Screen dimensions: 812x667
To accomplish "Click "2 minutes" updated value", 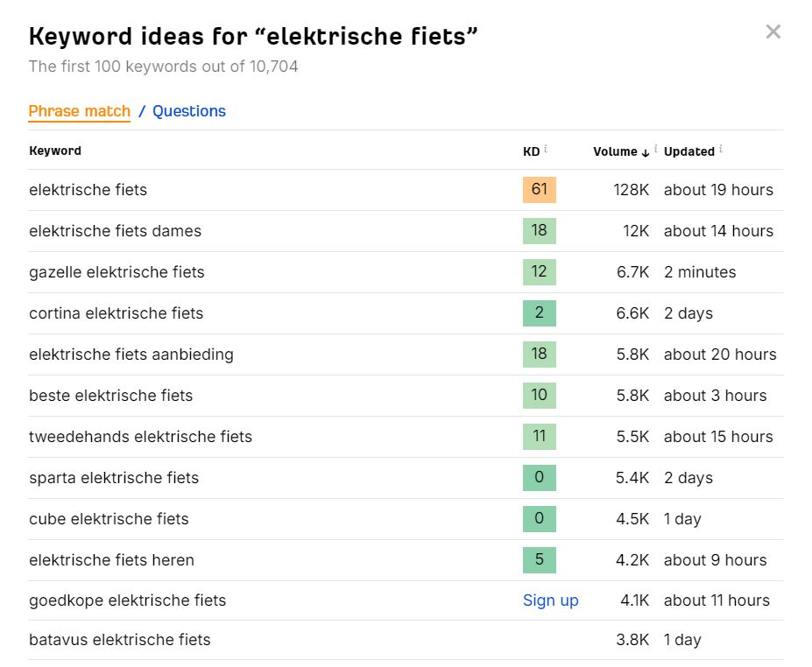I will coord(700,272).
